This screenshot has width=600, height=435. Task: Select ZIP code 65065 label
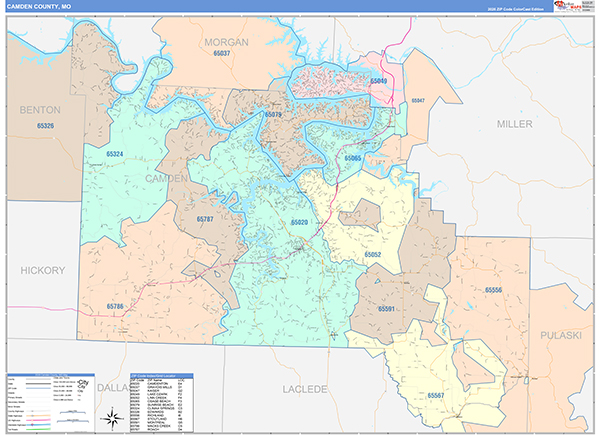click(x=352, y=158)
